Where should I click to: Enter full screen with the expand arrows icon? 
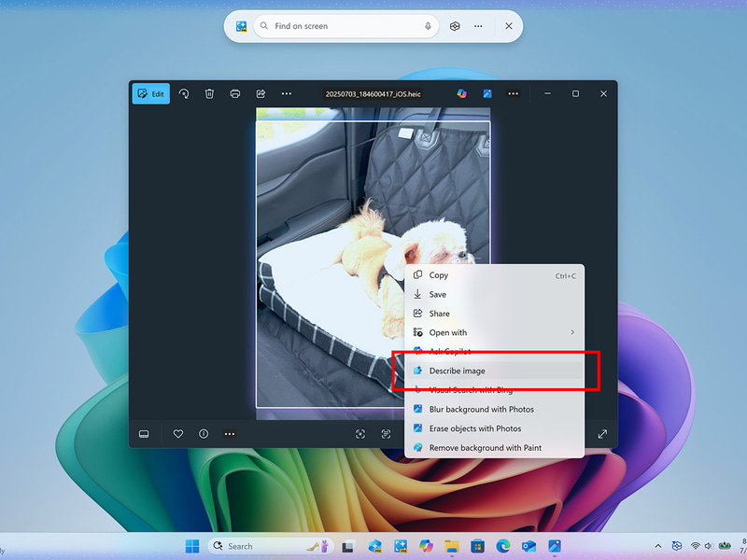(x=602, y=434)
